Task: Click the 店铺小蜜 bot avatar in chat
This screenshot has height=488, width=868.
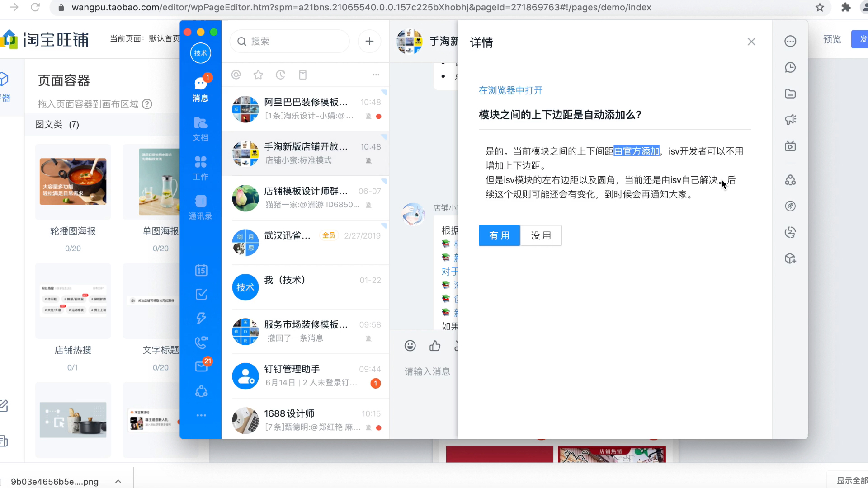Action: [x=414, y=215]
